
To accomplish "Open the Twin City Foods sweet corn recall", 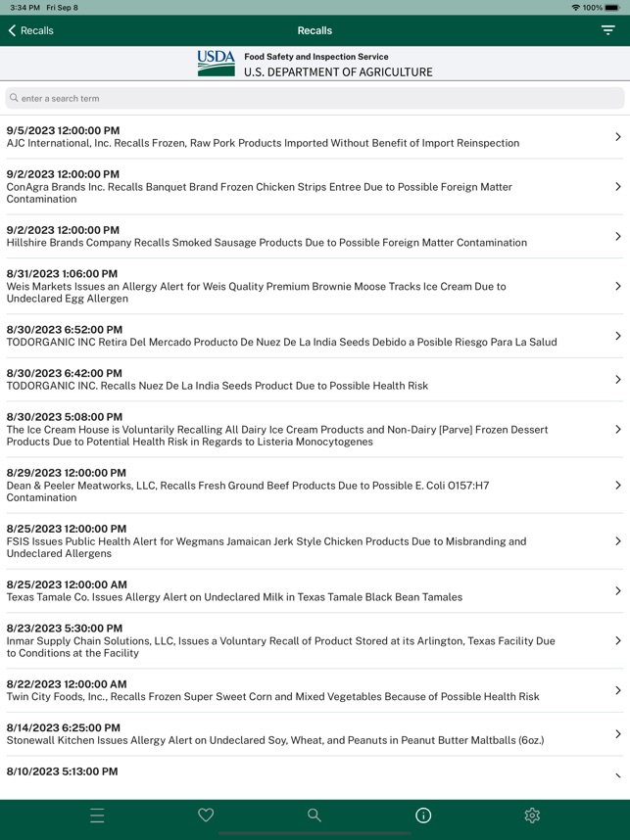I will [x=314, y=689].
